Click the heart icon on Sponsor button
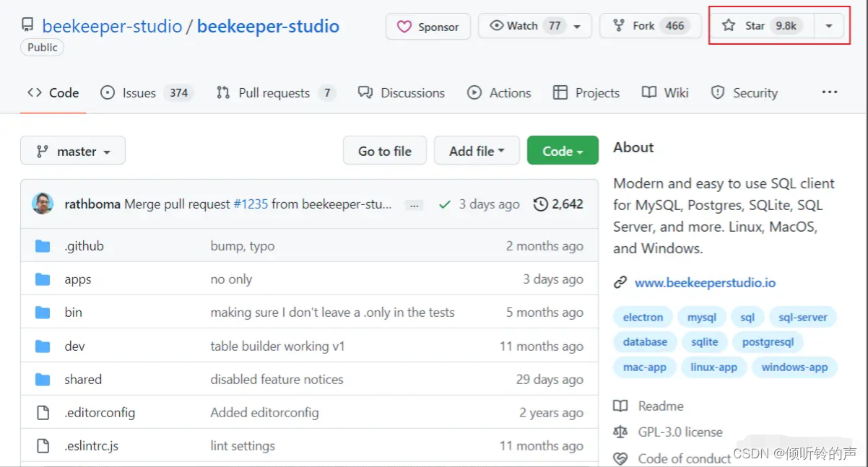Screen dimensions: 868x467 404,27
